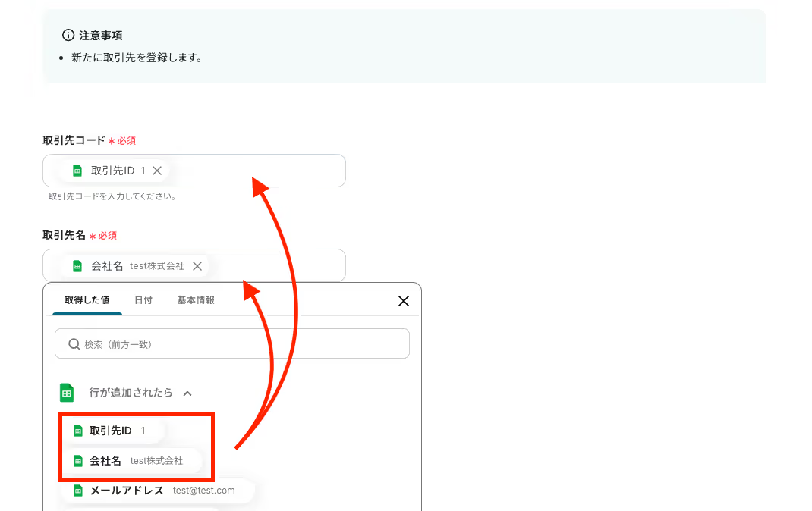Click the 行が追加されたら section title
The height and width of the screenshot is (511, 812).
(131, 393)
